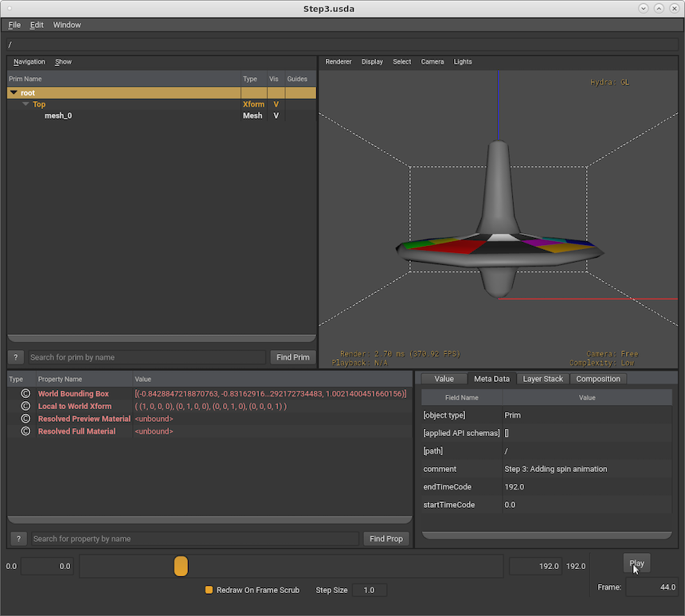Collapse the root prim tree node
The image size is (685, 616).
[14, 93]
